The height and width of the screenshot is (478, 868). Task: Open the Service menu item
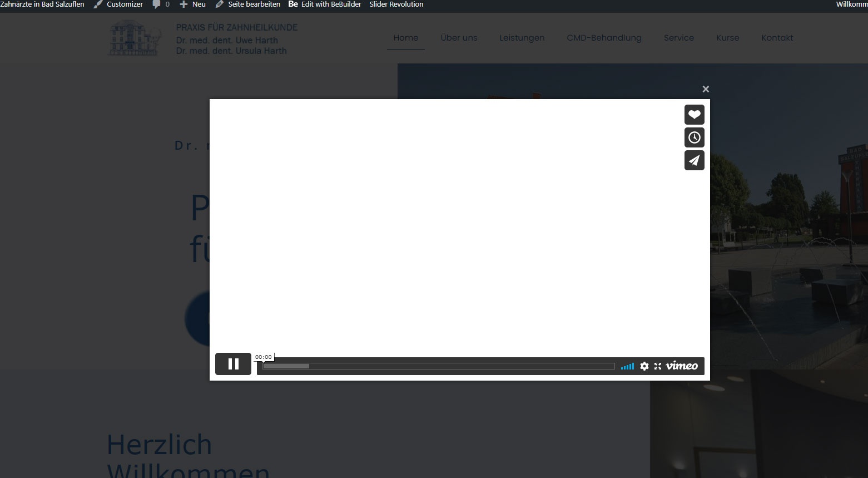679,38
